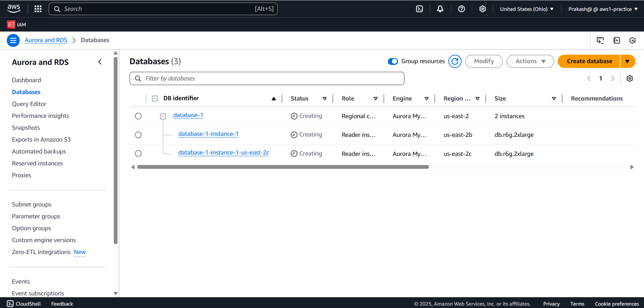Sort by the Role column
Image resolution: width=644 pixels, height=308 pixels.
tap(376, 98)
